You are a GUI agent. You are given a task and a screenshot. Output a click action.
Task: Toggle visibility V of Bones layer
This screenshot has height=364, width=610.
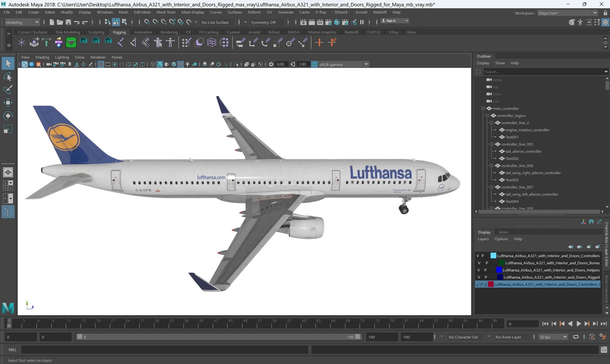click(x=479, y=263)
